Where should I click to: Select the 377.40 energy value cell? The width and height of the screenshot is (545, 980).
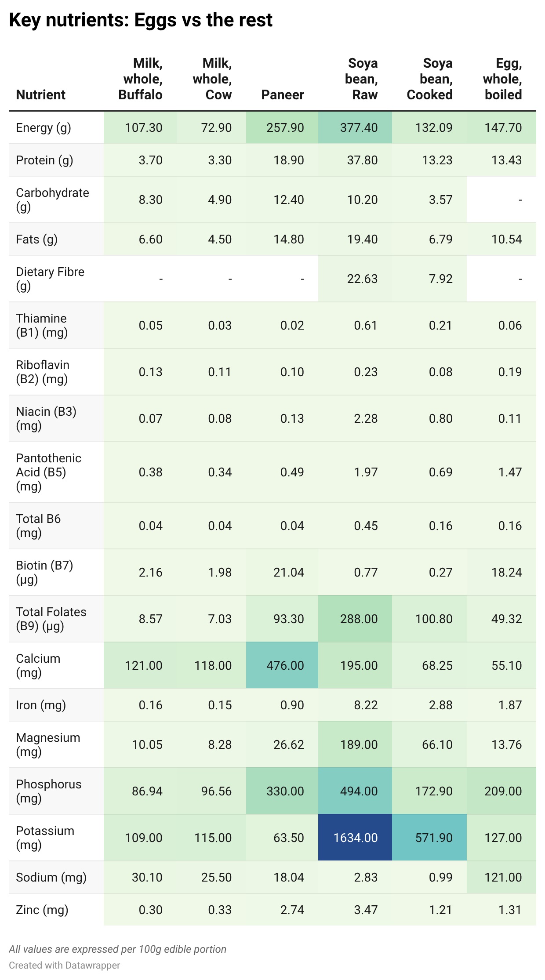tap(355, 128)
